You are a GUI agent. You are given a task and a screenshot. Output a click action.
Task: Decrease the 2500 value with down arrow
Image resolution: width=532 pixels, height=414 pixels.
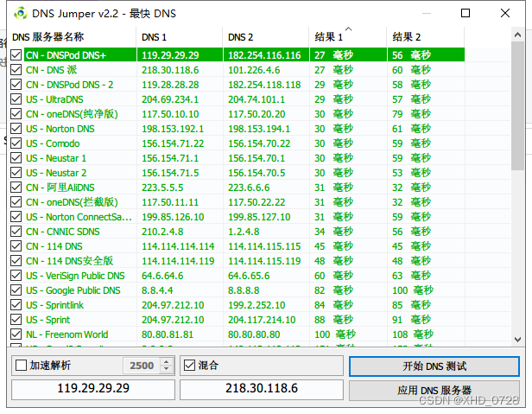coord(166,369)
